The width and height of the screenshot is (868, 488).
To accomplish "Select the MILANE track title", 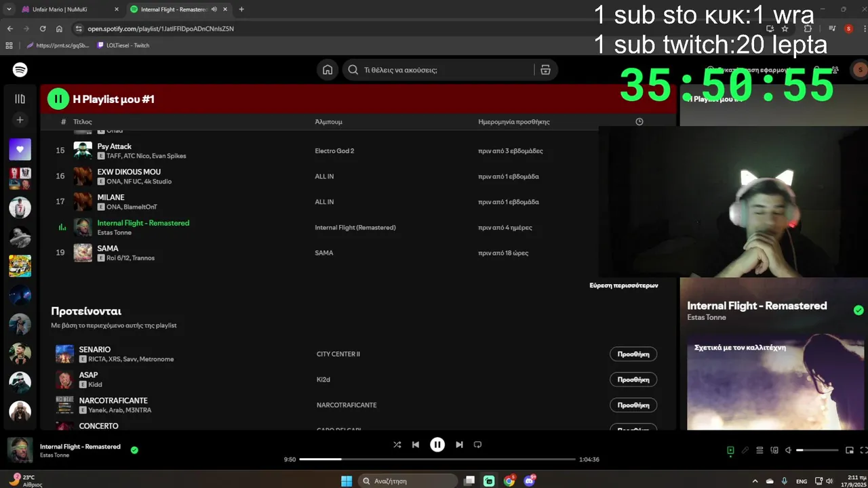I will pos(111,197).
